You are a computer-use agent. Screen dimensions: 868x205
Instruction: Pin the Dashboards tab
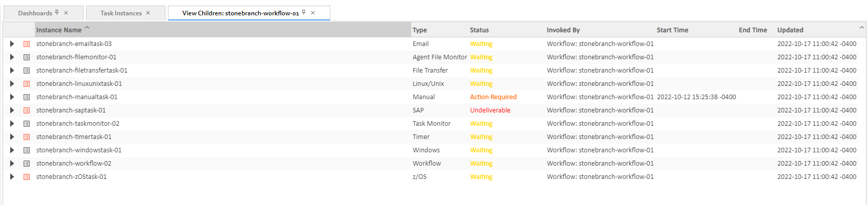pos(57,13)
